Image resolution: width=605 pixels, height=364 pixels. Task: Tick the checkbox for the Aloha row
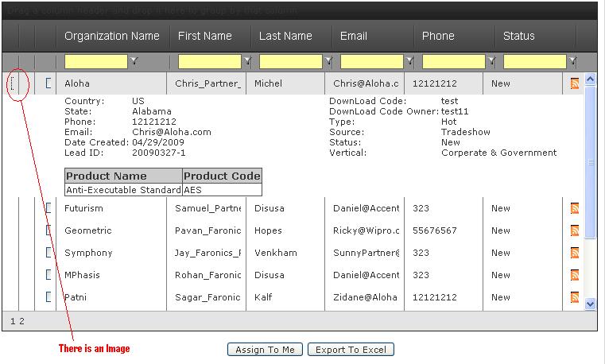(48, 83)
